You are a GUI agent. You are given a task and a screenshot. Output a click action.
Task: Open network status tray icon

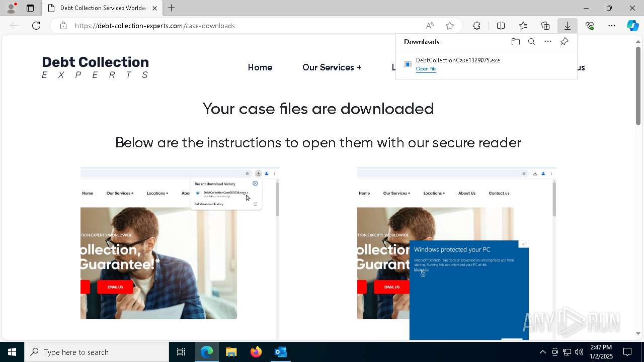click(x=567, y=352)
